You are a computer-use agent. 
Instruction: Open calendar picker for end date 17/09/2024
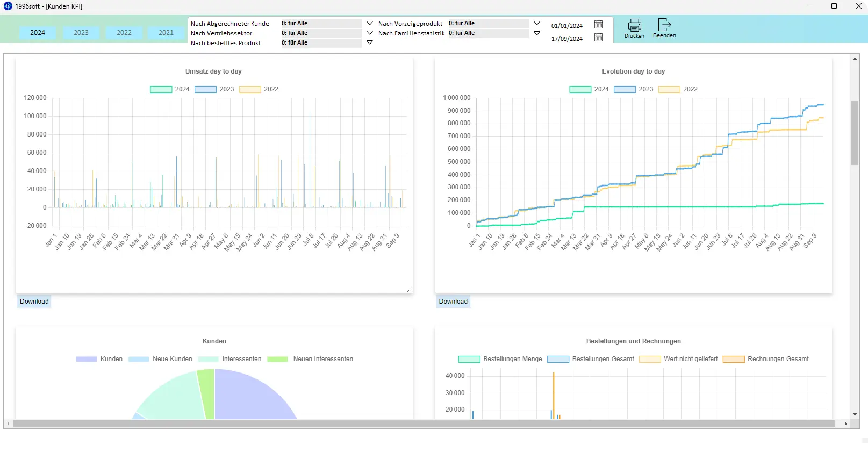(x=599, y=37)
